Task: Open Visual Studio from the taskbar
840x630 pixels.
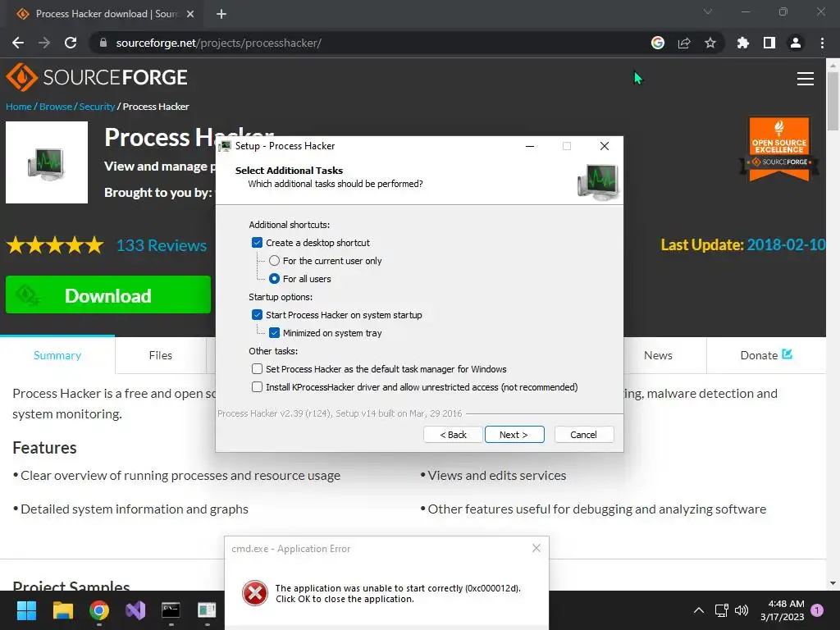Action: pyautogui.click(x=135, y=610)
